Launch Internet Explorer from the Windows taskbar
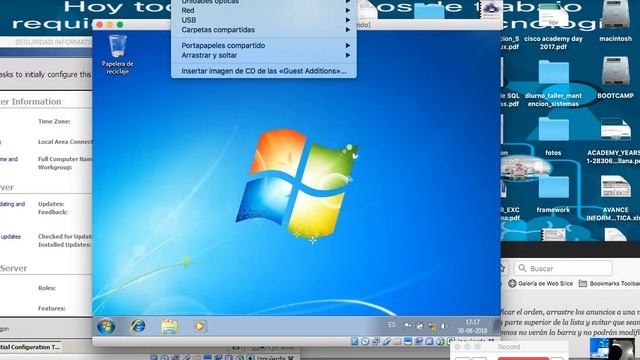The width and height of the screenshot is (640, 360). (x=138, y=326)
